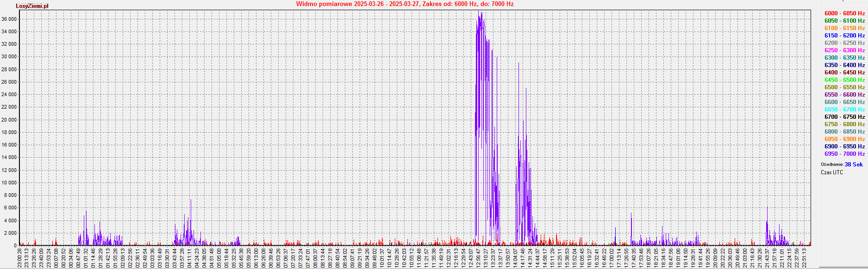Image resolution: width=868 pixels, height=269 pixels.
Task: Click the 6150 - 6200 Hz legend label
Action: (844, 36)
